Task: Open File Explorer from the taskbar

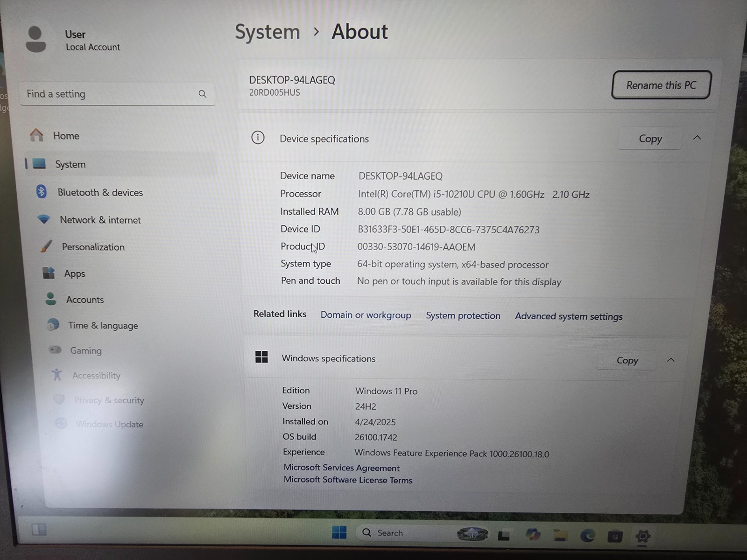Action: click(x=560, y=536)
